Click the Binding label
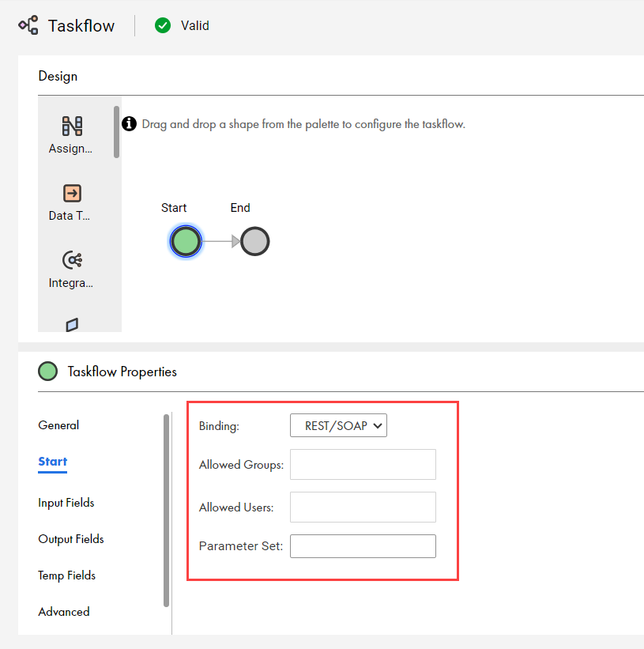 (x=219, y=426)
